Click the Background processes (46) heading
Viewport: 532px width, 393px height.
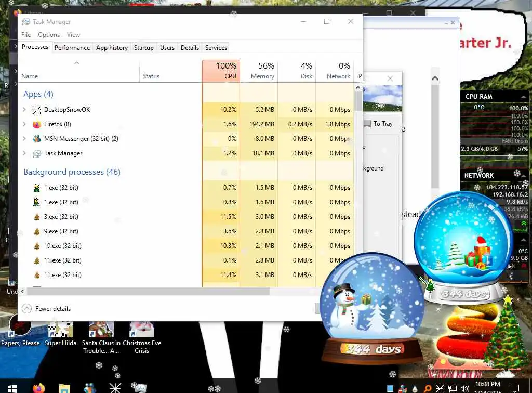point(72,172)
